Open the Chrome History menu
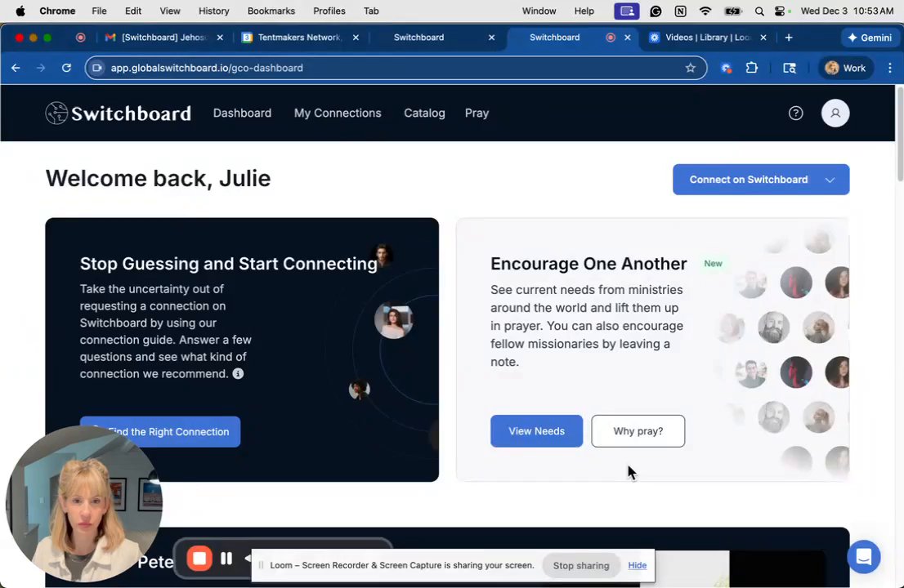 (x=213, y=11)
